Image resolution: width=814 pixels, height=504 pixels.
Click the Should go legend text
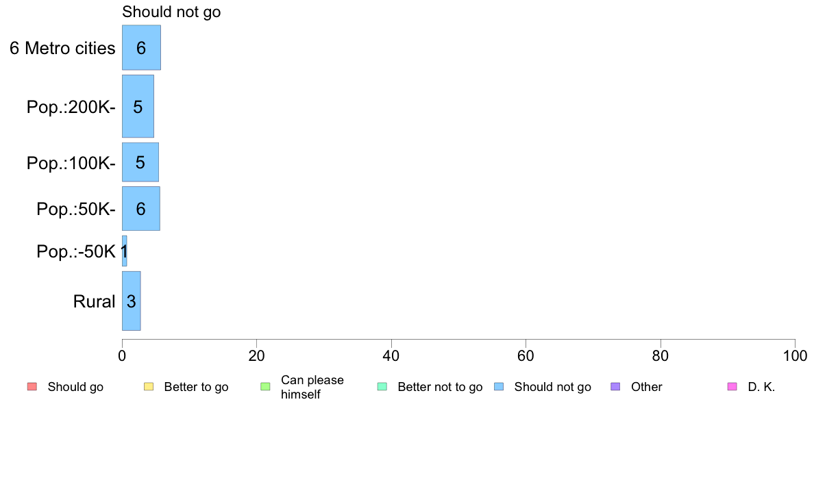point(75,387)
